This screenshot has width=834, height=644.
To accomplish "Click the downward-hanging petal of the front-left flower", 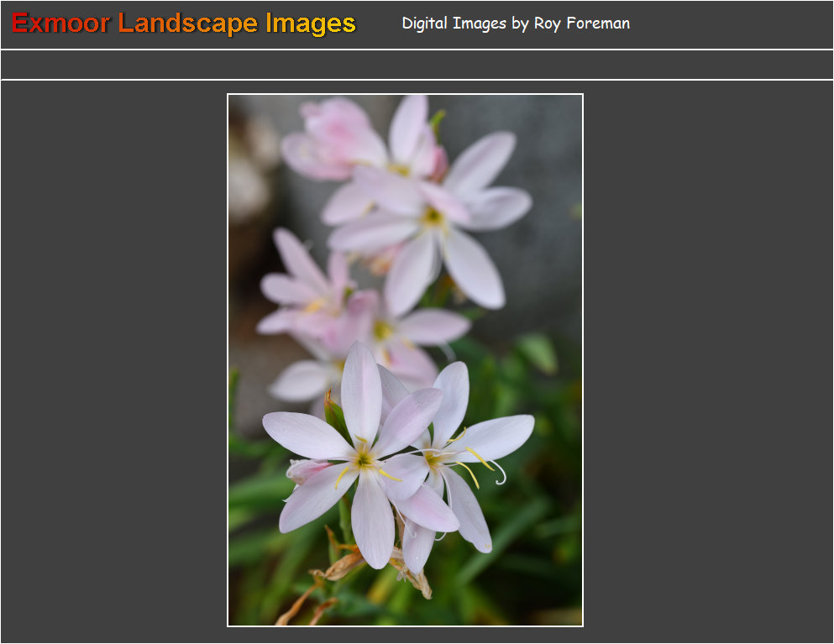I will (372, 521).
